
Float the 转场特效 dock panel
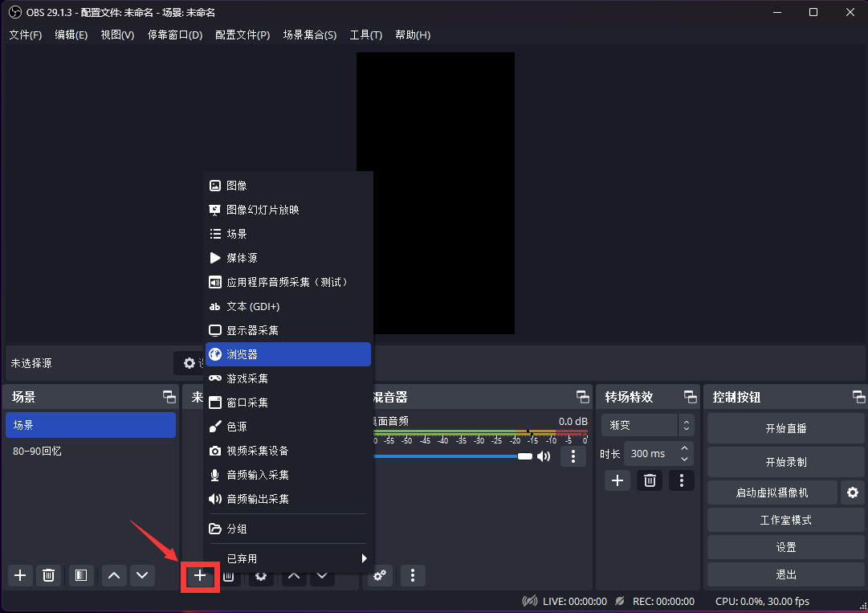[x=690, y=397]
